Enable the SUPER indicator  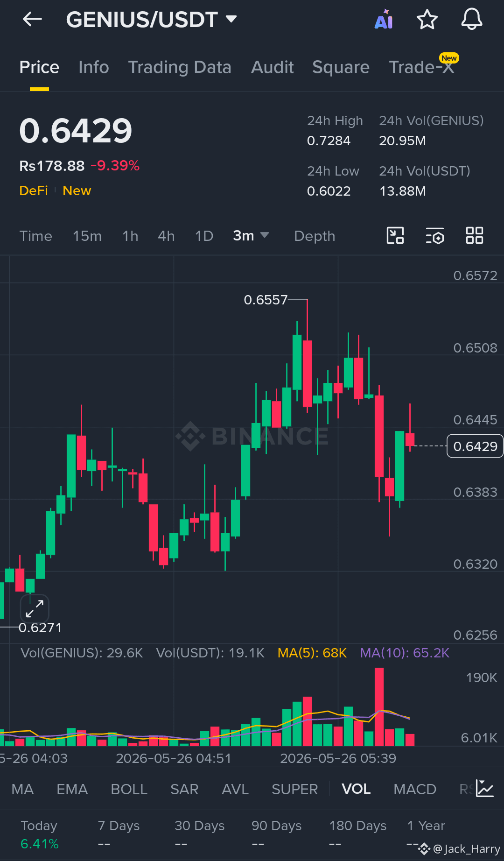(295, 789)
